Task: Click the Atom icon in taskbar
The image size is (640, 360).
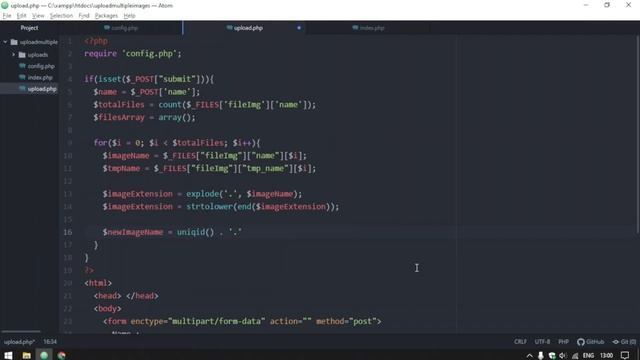Action: point(44,355)
